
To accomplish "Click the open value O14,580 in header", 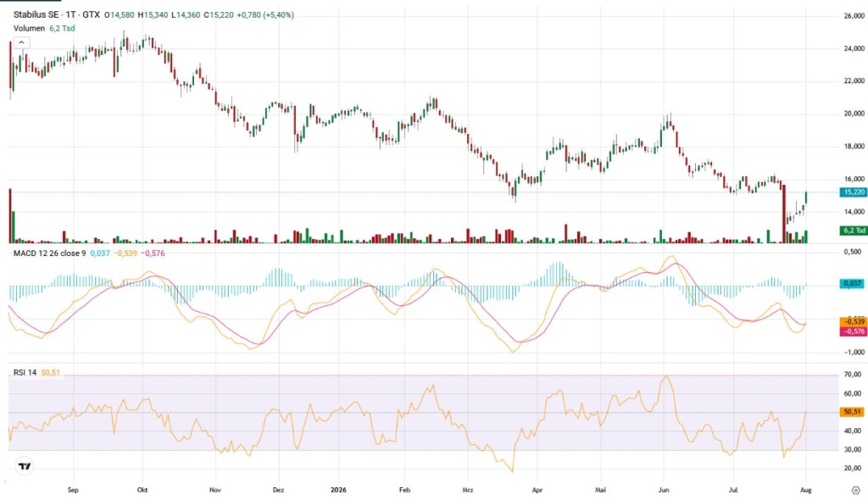I will pos(120,15).
